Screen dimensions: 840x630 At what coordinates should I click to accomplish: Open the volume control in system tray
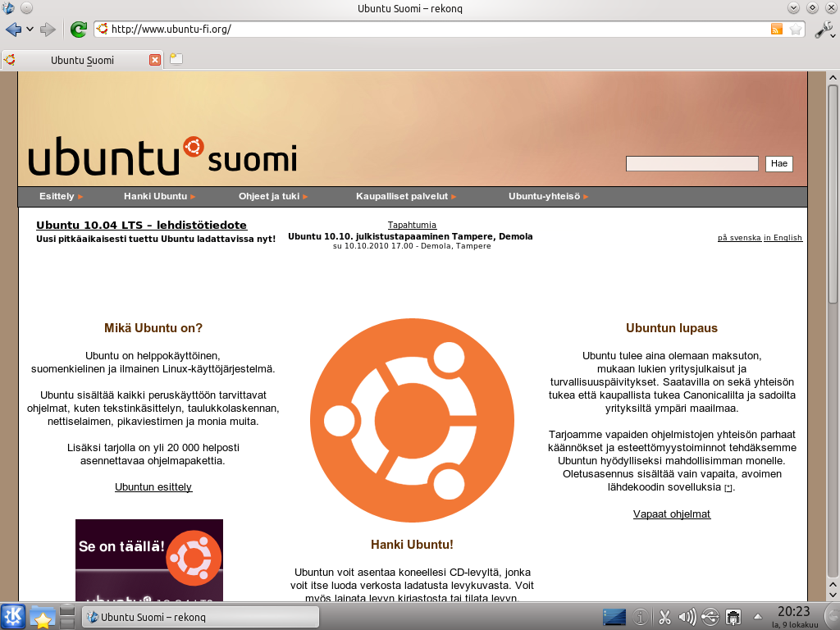(x=687, y=616)
